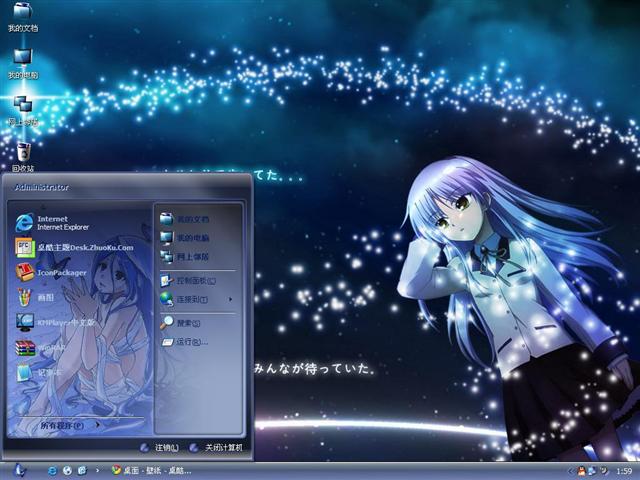
Task: Open 运行 run dialog entry
Action: click(184, 342)
